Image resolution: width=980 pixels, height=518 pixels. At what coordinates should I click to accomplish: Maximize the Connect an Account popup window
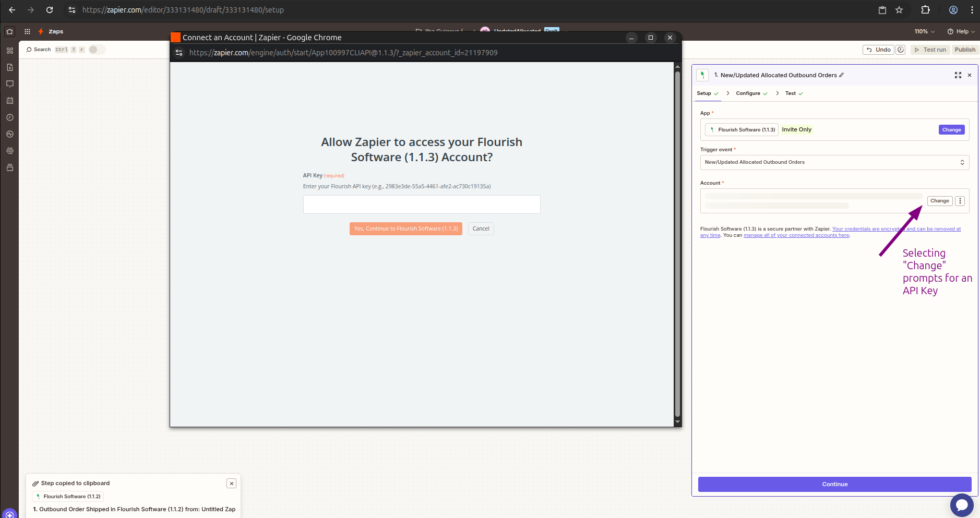651,38
